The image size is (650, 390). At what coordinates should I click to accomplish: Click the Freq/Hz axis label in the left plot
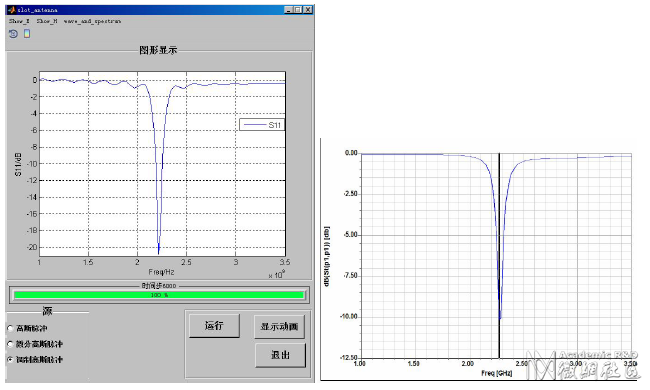162,272
